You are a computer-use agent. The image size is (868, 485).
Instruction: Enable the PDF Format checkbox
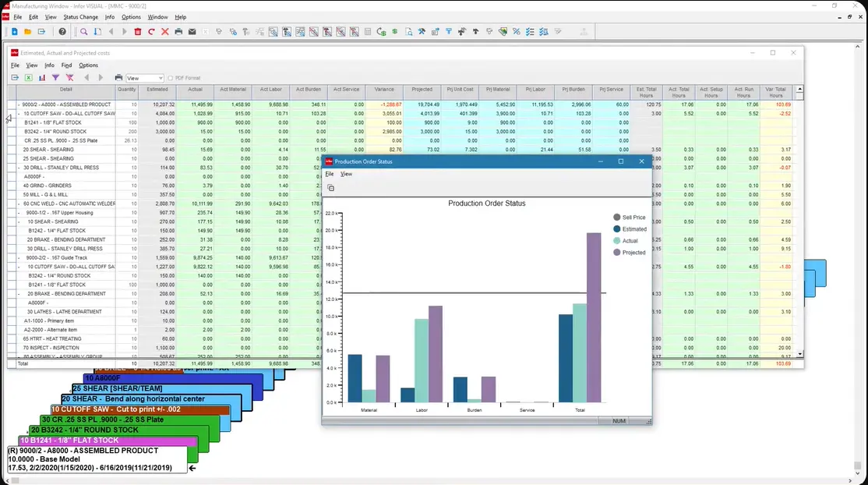171,78
